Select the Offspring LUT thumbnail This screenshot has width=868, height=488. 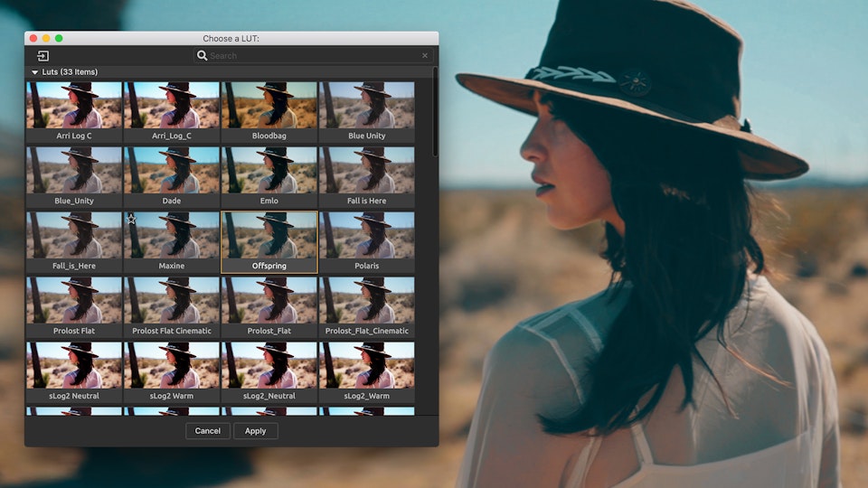coord(269,235)
